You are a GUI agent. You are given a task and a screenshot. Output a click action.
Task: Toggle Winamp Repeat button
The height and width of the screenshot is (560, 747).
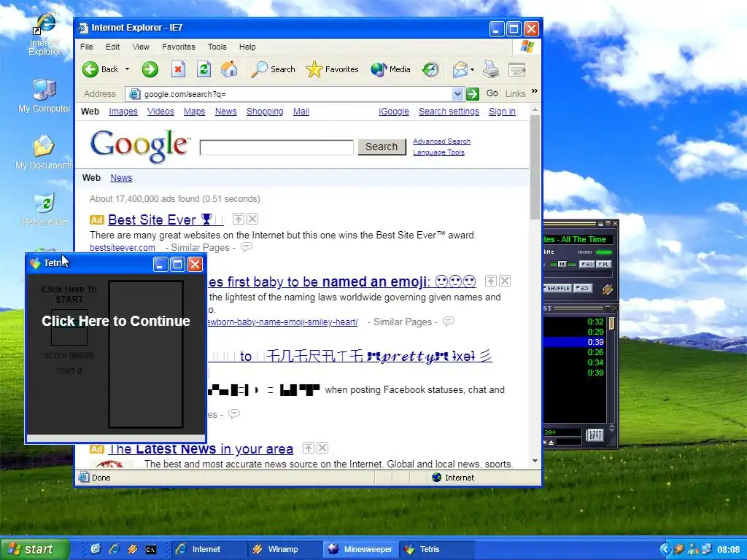582,288
